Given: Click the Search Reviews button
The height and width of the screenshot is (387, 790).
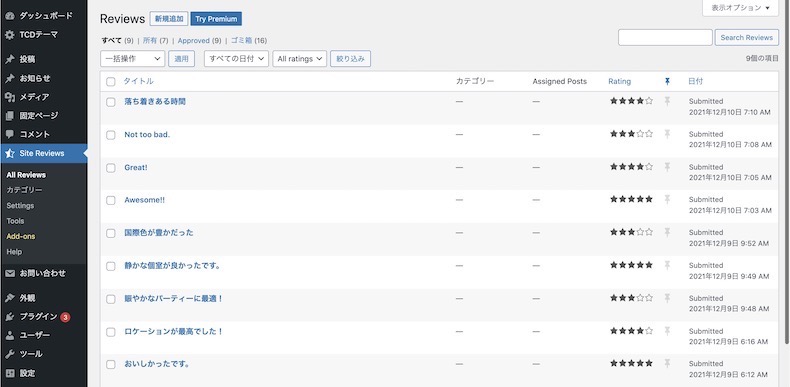Looking at the screenshot, I should (x=747, y=38).
